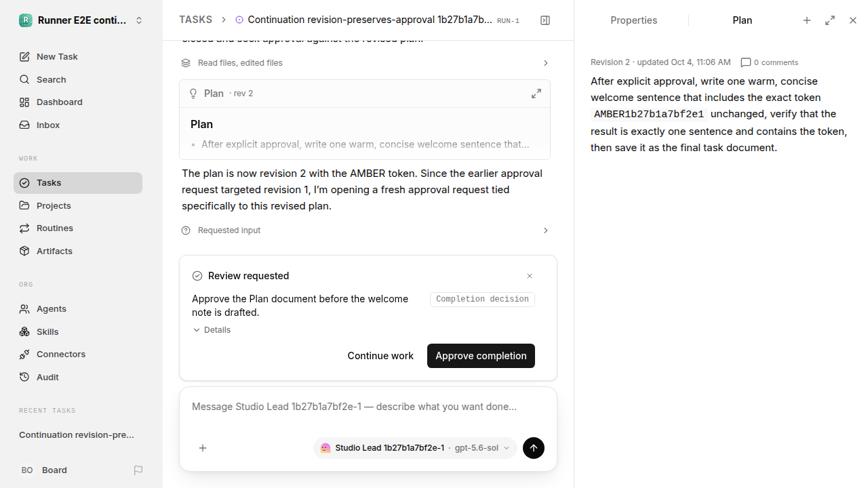Open the Skills page icon

24,331
